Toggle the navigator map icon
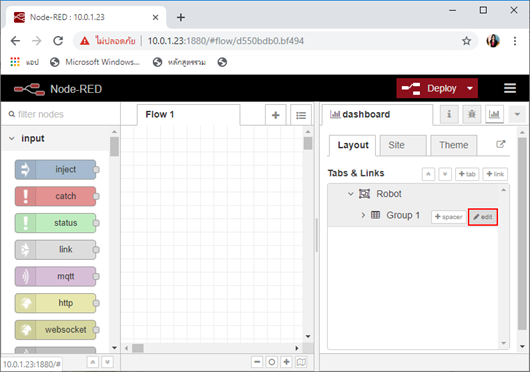 301,362
